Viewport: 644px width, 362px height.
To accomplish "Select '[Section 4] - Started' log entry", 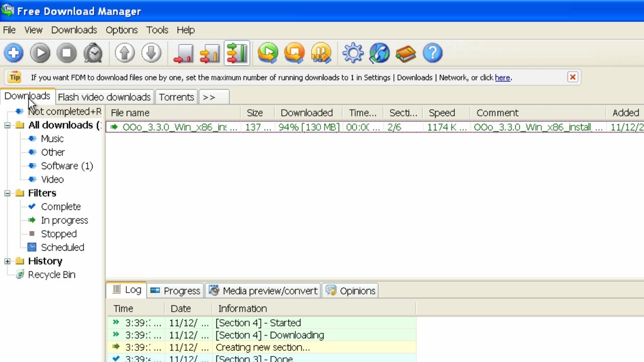I will [262, 323].
